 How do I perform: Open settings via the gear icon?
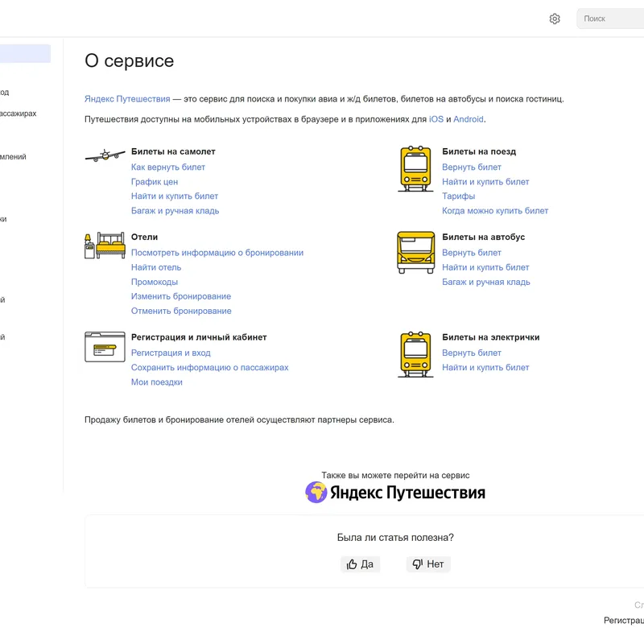[x=555, y=19]
